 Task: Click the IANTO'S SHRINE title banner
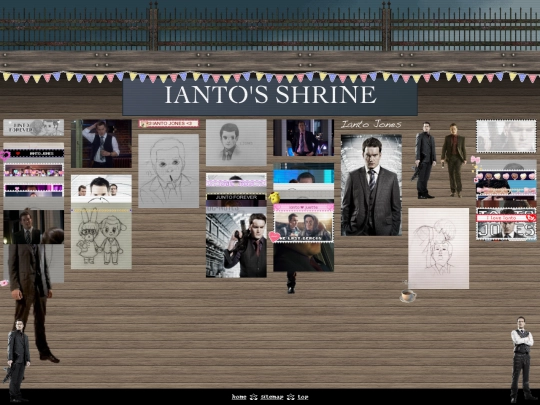pos(270,96)
